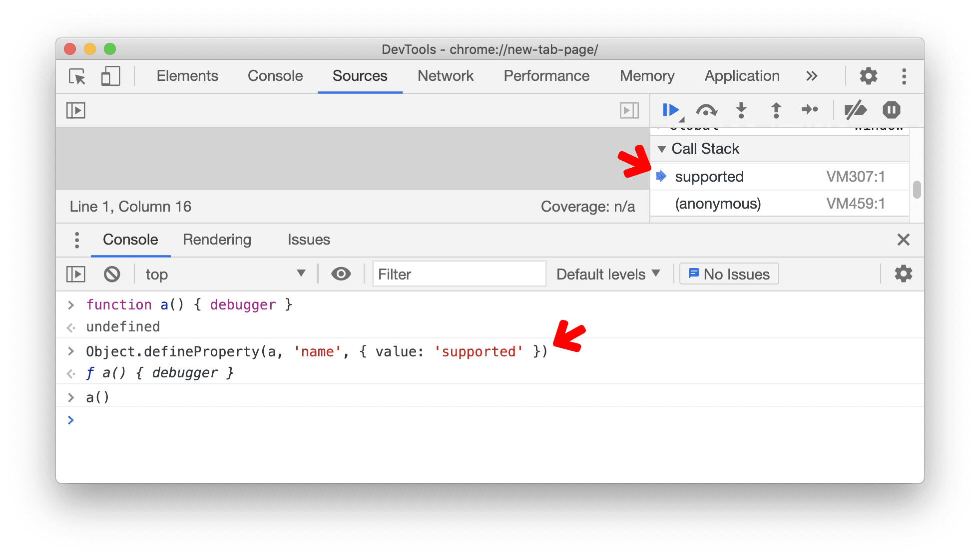Toggle the block icon next to eye in Console
Screen dimensions: 980x557
pos(111,274)
